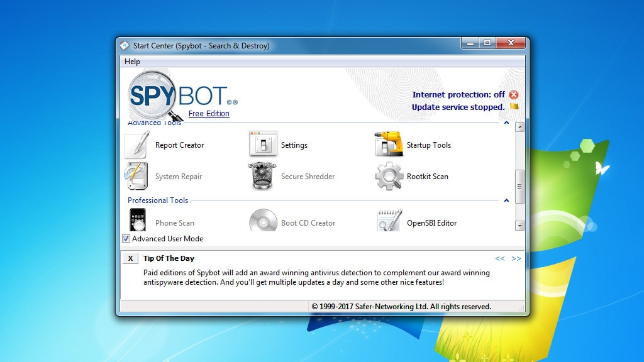Click the Startup Tools label
Screen dimensions: 644x362
tap(429, 145)
